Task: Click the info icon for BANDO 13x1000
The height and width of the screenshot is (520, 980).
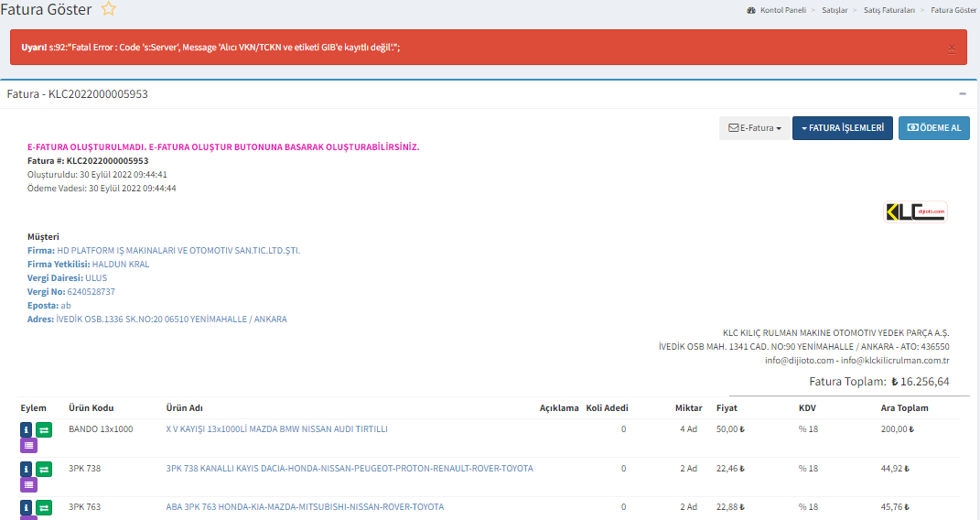Action: (27, 429)
